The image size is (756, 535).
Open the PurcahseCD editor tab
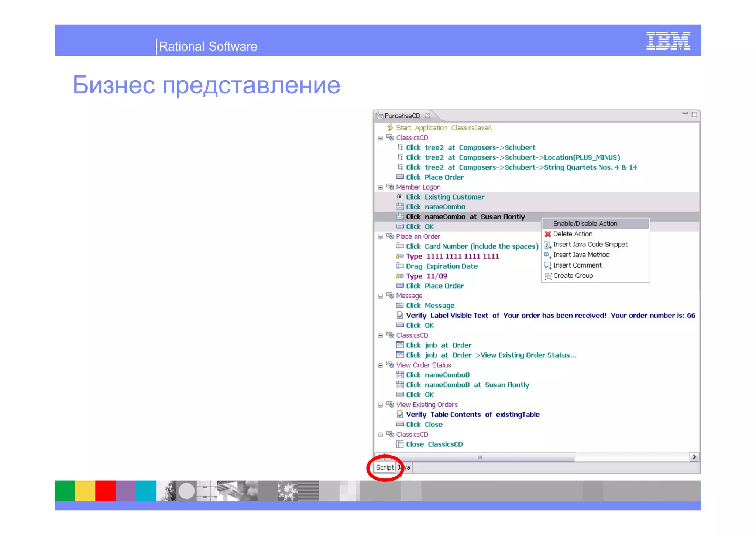[402, 116]
